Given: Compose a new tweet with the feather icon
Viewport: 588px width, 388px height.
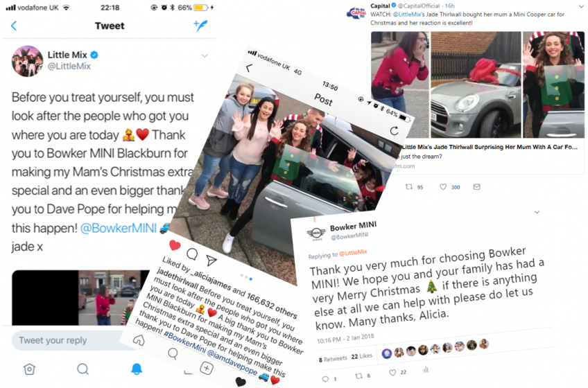Looking at the screenshot, I should pyautogui.click(x=200, y=26).
